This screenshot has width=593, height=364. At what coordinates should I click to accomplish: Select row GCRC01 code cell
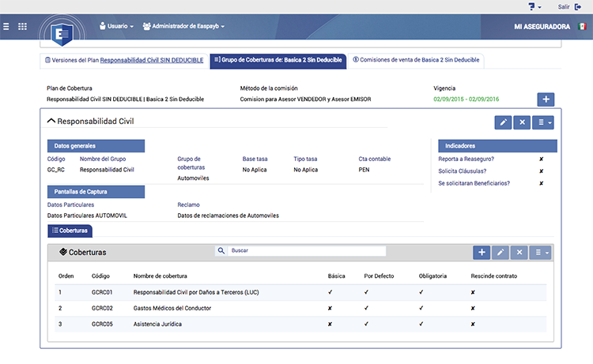[x=102, y=292]
